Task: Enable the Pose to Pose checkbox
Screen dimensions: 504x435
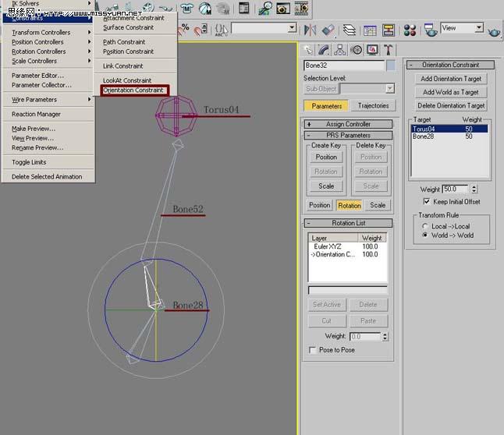Action: tap(312, 350)
